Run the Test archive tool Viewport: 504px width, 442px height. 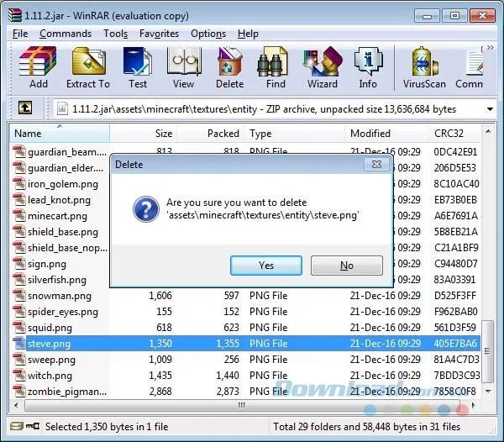point(138,67)
